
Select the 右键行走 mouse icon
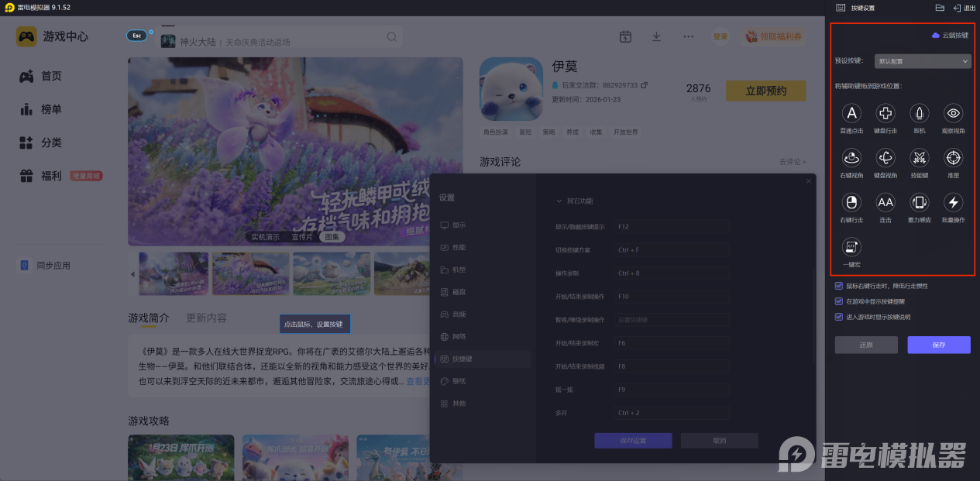pos(851,202)
